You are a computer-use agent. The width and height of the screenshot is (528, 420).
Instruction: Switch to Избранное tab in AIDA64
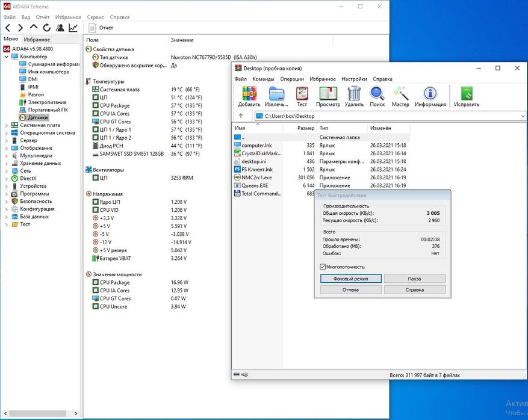click(37, 39)
